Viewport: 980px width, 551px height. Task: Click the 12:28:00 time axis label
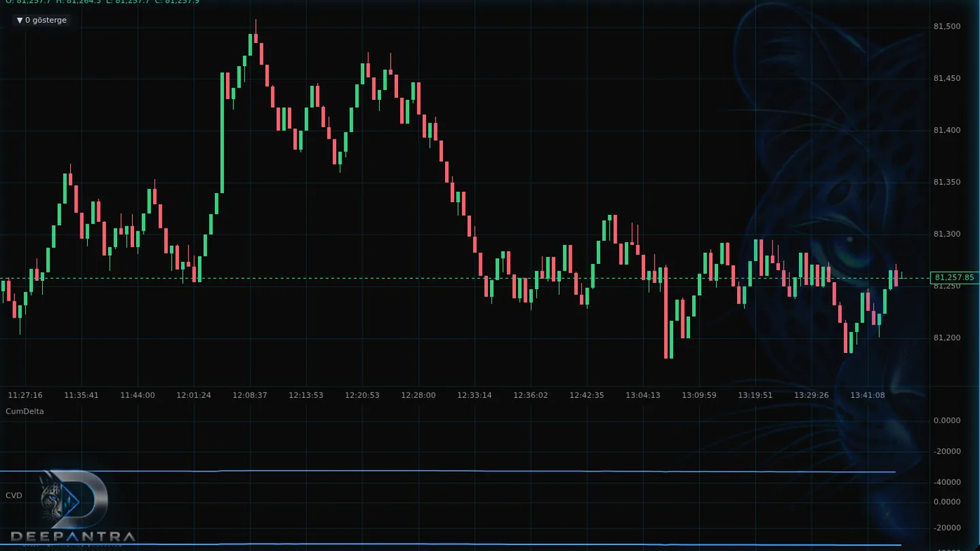[419, 395]
